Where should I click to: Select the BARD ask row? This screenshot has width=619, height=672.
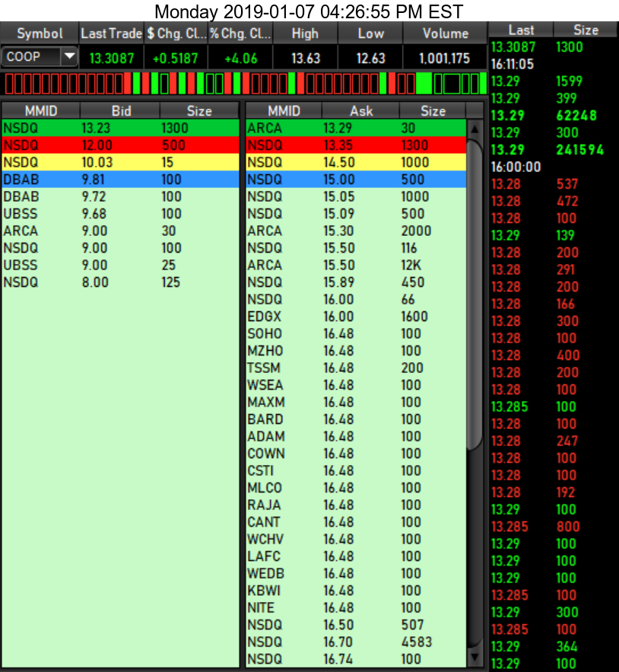click(356, 419)
